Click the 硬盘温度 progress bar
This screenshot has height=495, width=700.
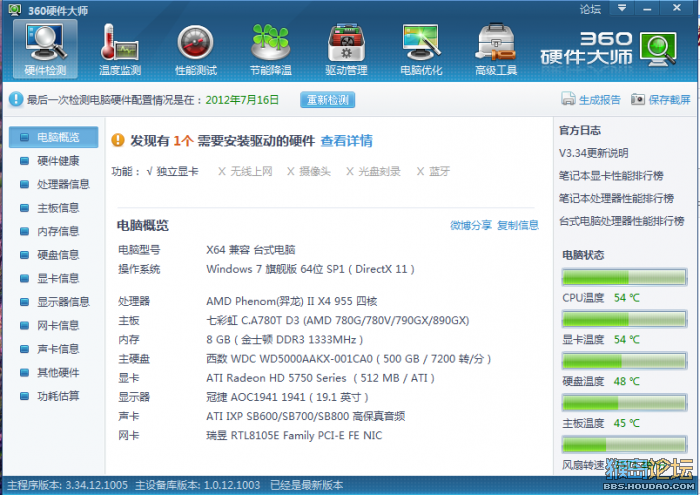(624, 361)
